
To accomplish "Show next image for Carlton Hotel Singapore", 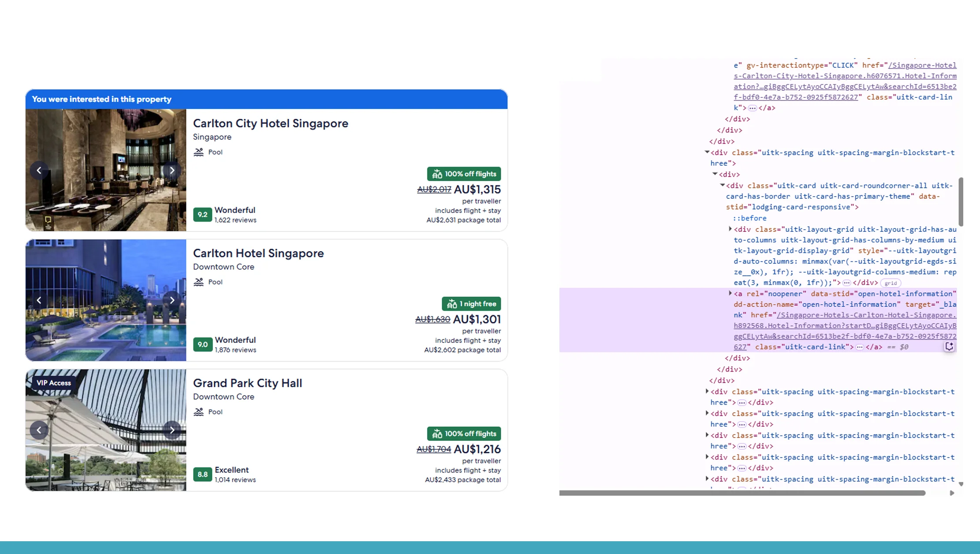I will 172,300.
